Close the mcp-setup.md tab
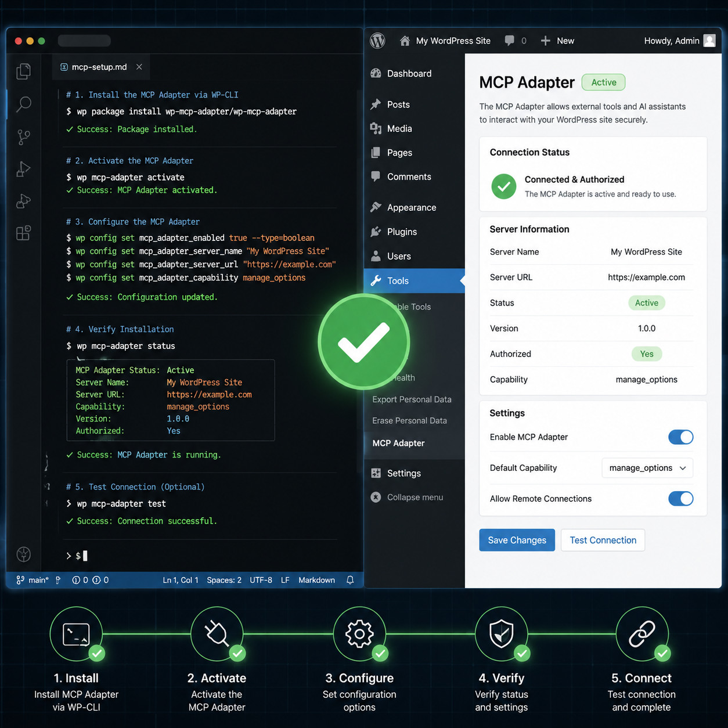Image resolution: width=728 pixels, height=728 pixels. pyautogui.click(x=139, y=67)
